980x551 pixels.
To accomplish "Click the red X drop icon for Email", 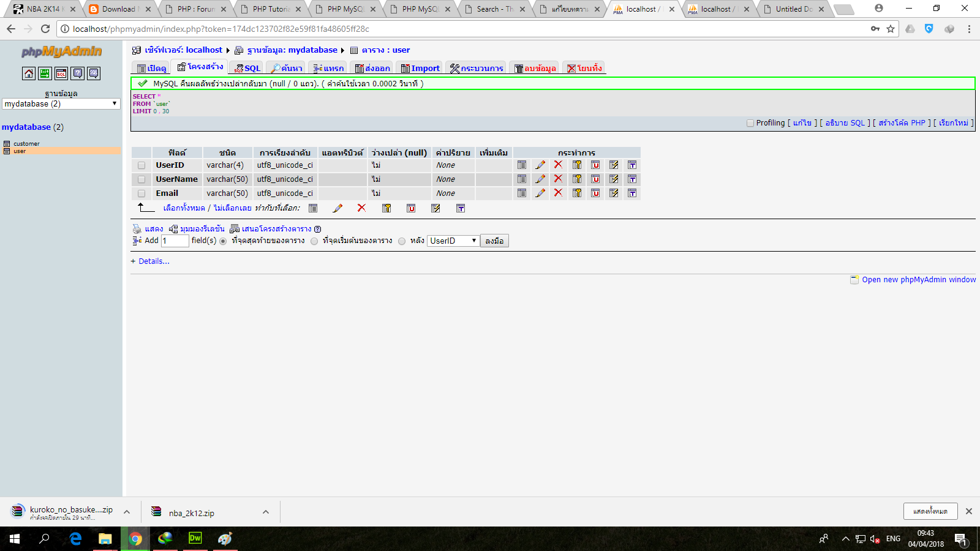I will pos(558,193).
